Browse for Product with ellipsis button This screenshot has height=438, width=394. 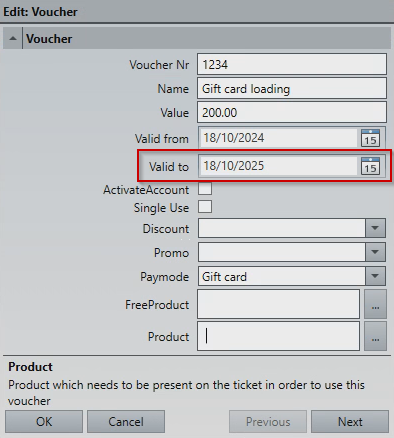375,336
